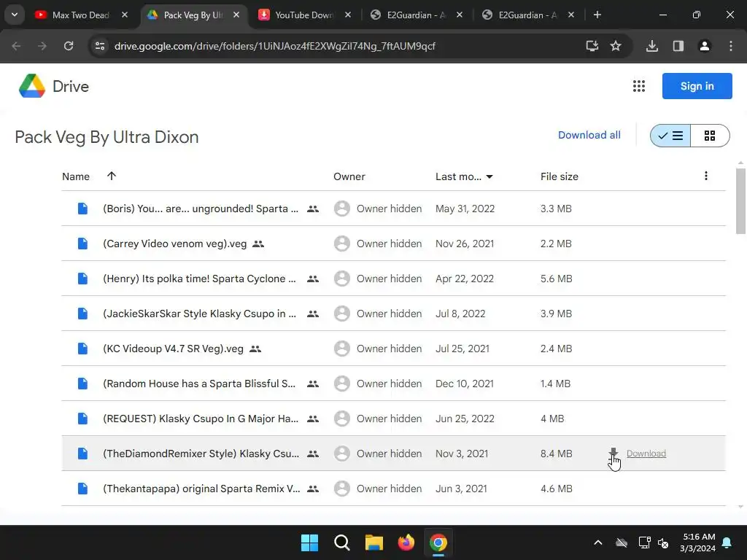Open Windows taskbar search
The image size is (747, 560).
click(x=341, y=542)
